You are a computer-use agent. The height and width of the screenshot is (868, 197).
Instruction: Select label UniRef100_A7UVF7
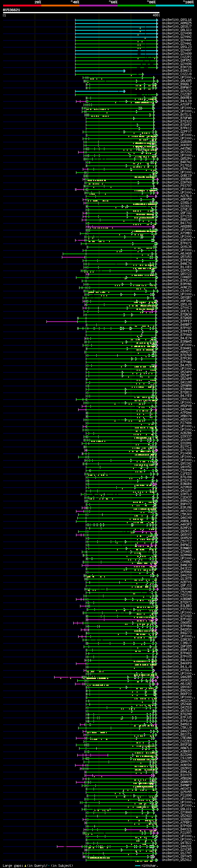[176, 104]
